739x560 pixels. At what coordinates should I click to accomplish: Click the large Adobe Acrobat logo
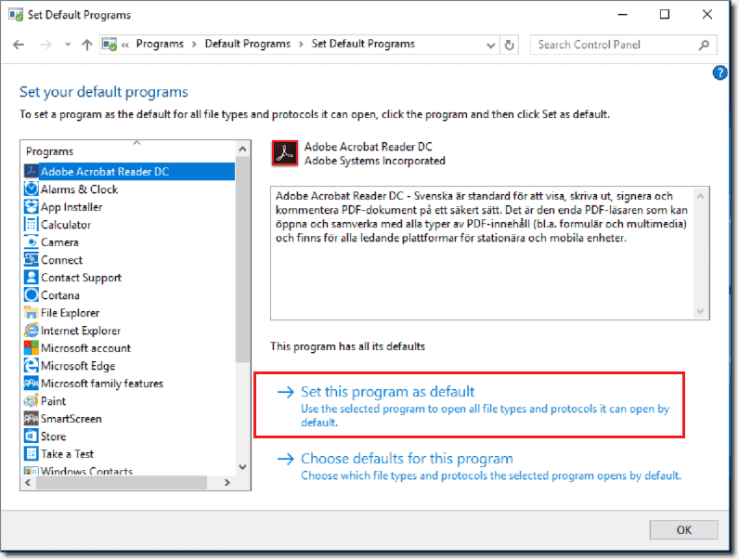click(x=285, y=153)
